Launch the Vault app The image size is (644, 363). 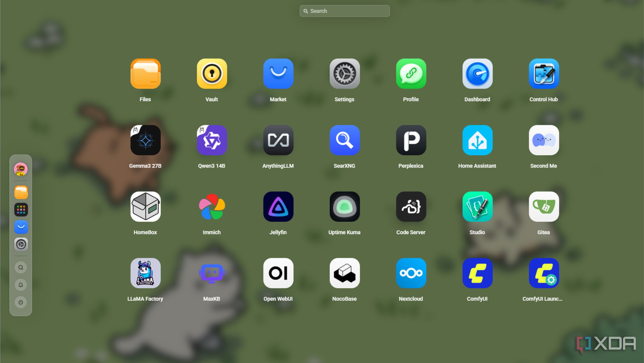point(212,74)
